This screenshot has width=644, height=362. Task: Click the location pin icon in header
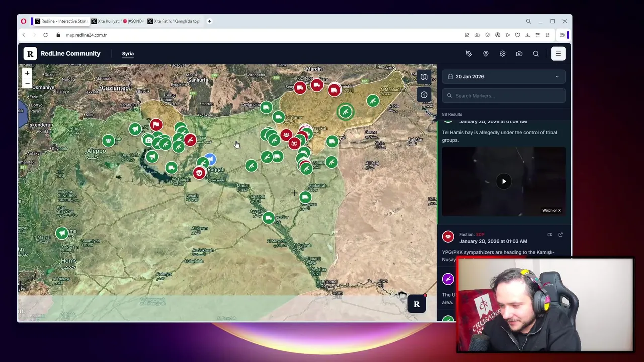[x=486, y=53]
